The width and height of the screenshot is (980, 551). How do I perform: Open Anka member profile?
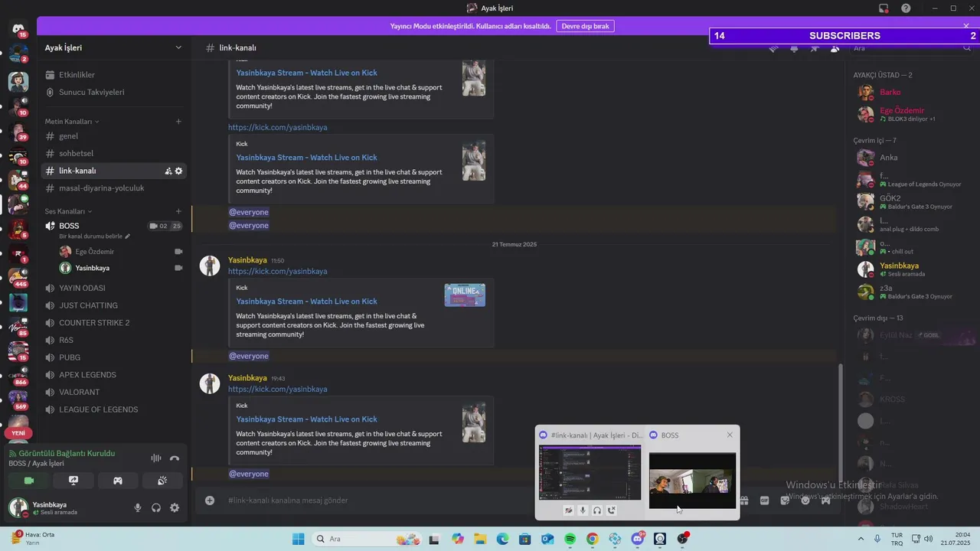913,158
